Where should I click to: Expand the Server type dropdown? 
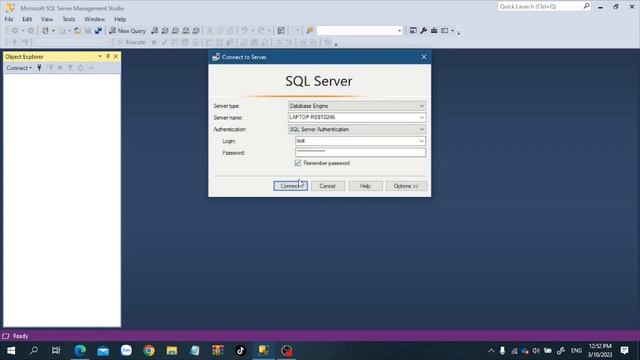pyautogui.click(x=422, y=106)
